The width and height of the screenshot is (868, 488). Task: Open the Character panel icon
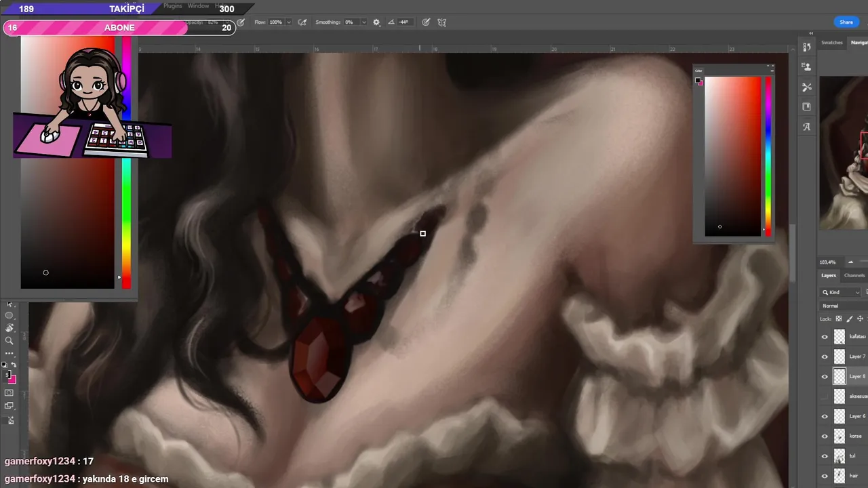[x=806, y=127]
